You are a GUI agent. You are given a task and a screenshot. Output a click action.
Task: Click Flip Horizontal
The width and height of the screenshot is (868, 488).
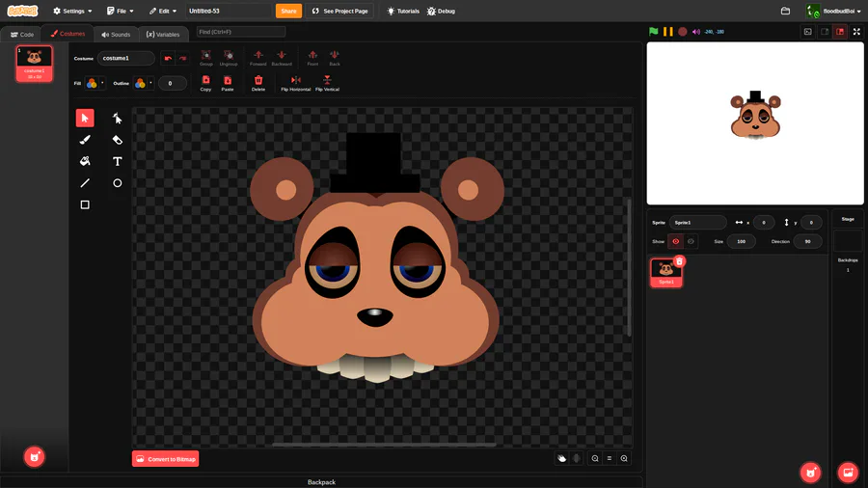296,83
